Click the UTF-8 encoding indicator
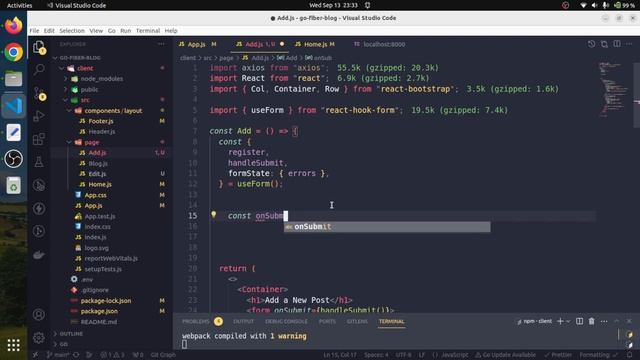Screen dimensions: 640x360 click(403, 355)
